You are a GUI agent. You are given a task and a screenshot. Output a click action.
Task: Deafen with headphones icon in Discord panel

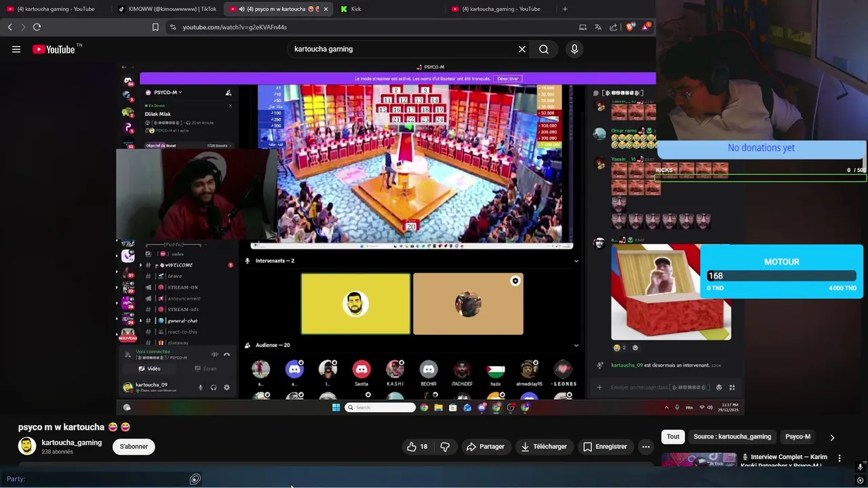click(213, 387)
